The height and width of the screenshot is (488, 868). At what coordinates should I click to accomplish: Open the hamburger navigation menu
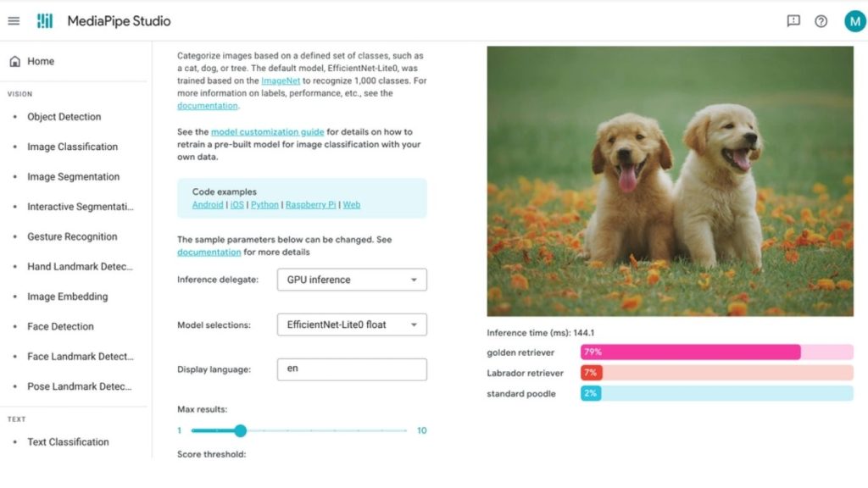[14, 21]
